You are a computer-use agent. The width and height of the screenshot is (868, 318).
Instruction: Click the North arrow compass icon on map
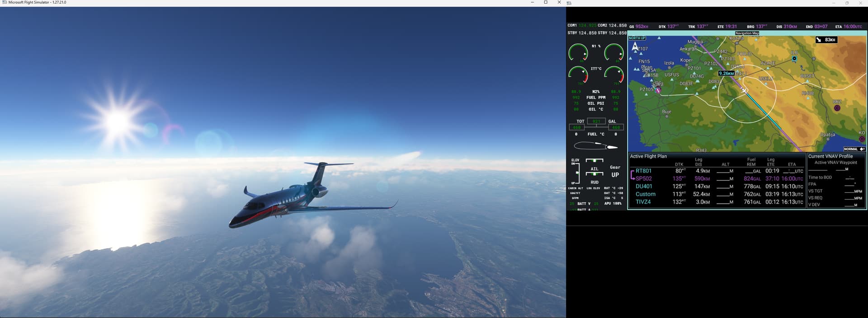(x=635, y=46)
